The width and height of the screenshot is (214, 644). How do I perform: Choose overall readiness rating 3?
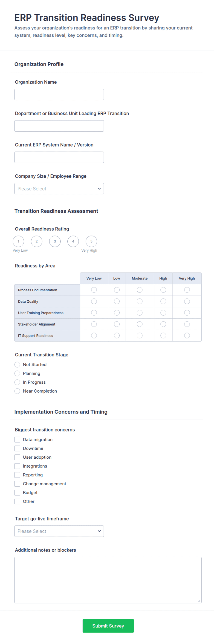pos(55,241)
